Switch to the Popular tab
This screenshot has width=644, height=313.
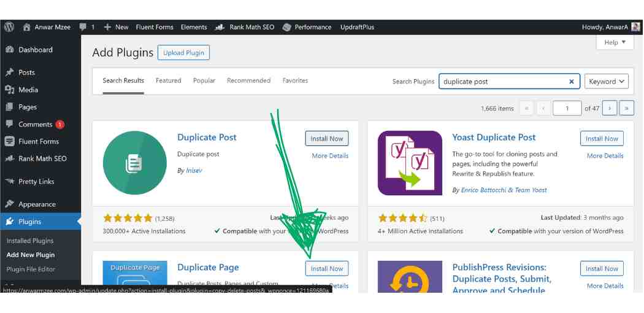pyautogui.click(x=204, y=80)
